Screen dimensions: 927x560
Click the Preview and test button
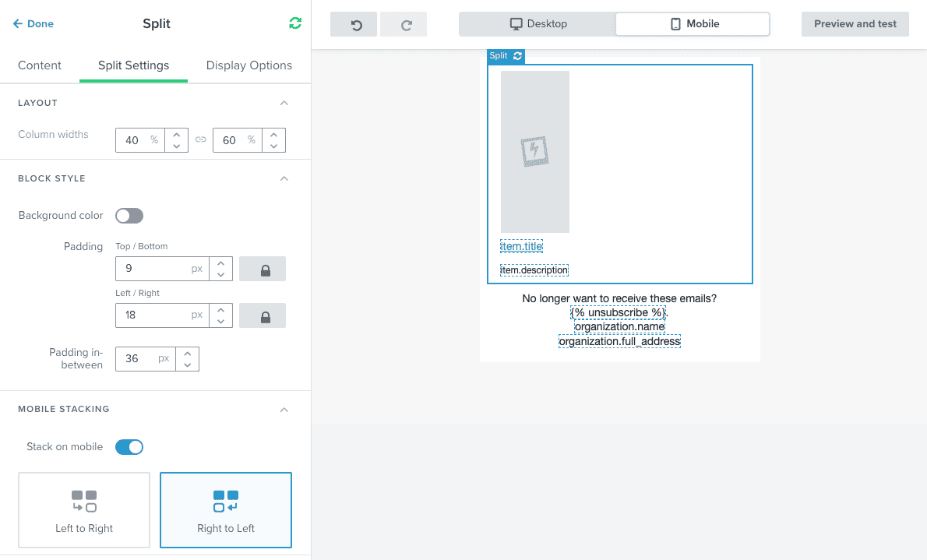tap(855, 24)
